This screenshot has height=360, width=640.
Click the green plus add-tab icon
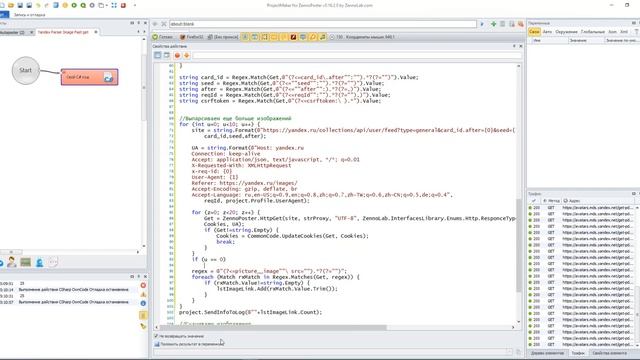tap(493, 24)
